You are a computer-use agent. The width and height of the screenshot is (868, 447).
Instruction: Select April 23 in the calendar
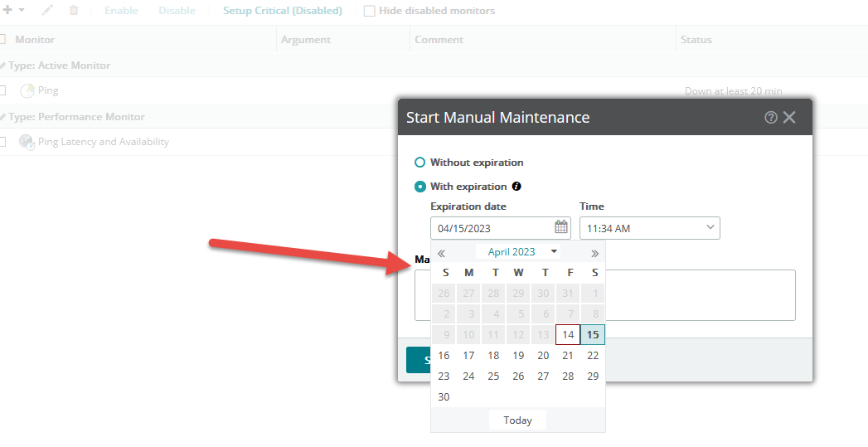444,377
